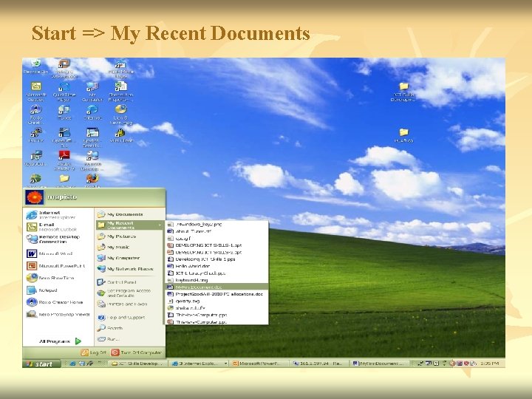Click the Log Off button
The height and width of the screenshot is (399, 532).
click(x=94, y=352)
